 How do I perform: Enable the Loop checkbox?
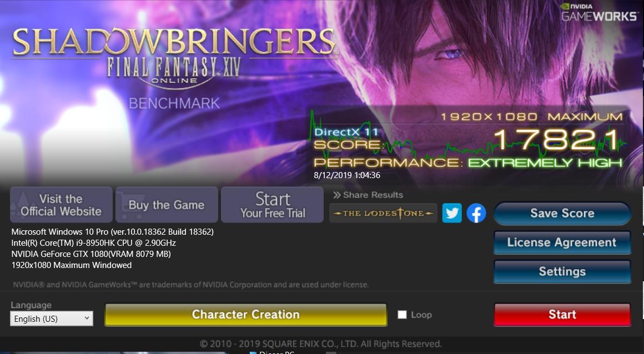click(402, 315)
